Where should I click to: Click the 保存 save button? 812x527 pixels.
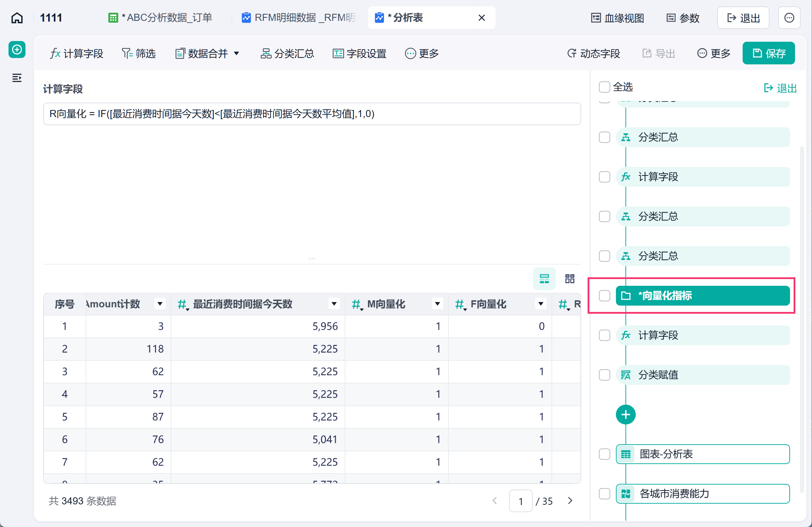coord(768,53)
